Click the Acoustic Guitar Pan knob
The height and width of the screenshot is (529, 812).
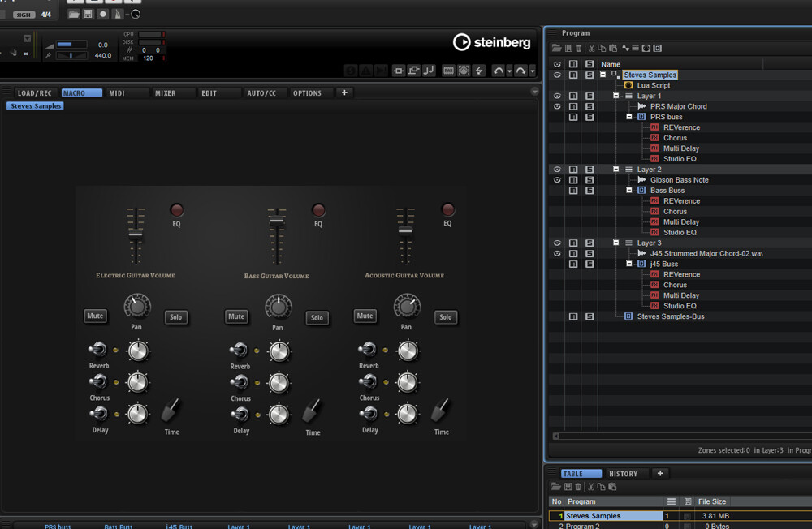coord(407,307)
